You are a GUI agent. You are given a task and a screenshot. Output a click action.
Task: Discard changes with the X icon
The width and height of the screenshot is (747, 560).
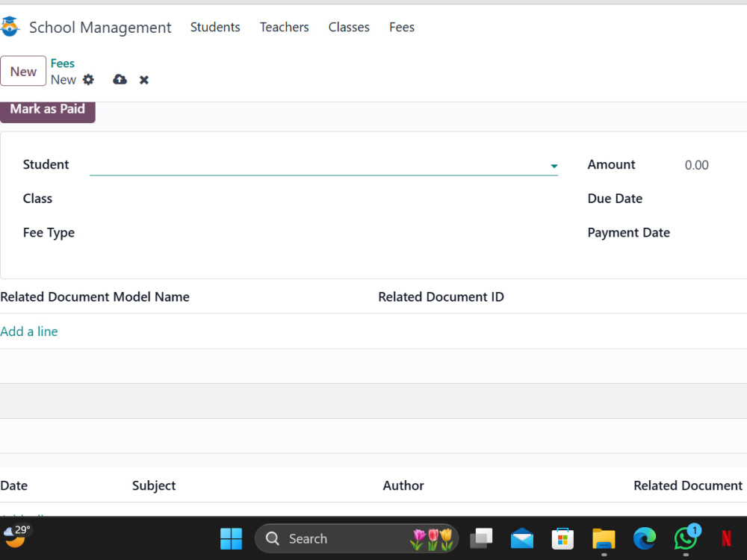click(x=144, y=80)
